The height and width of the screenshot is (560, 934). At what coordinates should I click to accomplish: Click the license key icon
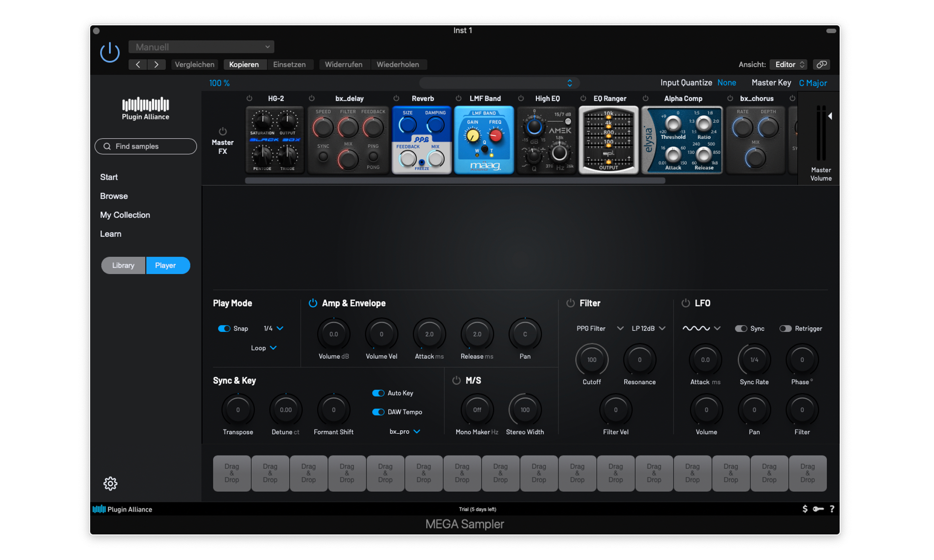coord(818,509)
